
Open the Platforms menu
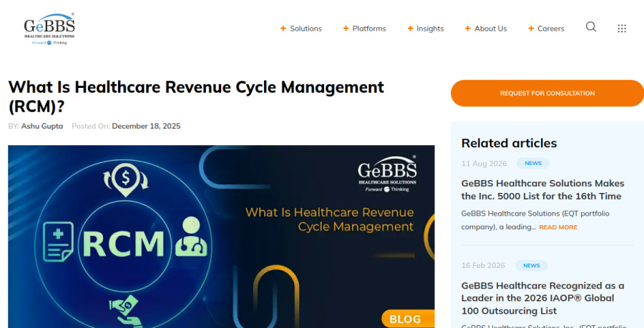[369, 29]
